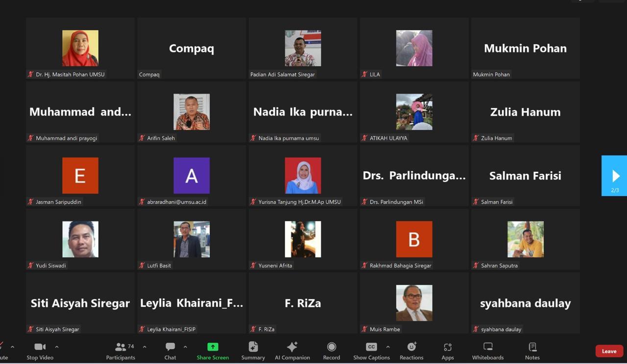Select Arifin Saleh's video tile
The height and width of the screenshot is (364, 627).
pyautogui.click(x=192, y=112)
